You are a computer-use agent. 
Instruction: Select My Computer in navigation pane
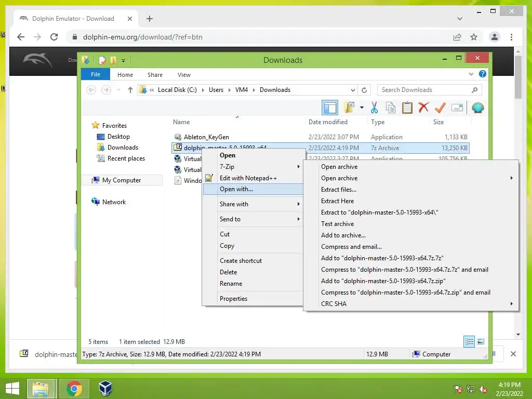coord(122,180)
